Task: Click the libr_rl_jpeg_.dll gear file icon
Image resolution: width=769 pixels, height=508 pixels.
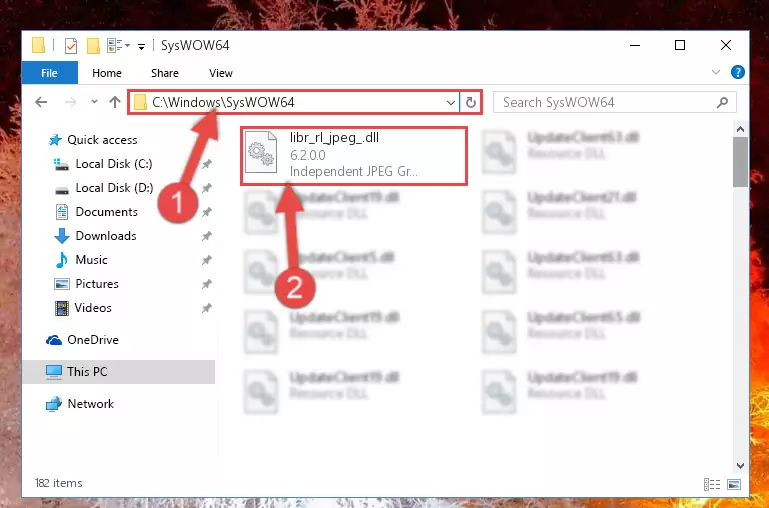Action: point(261,152)
